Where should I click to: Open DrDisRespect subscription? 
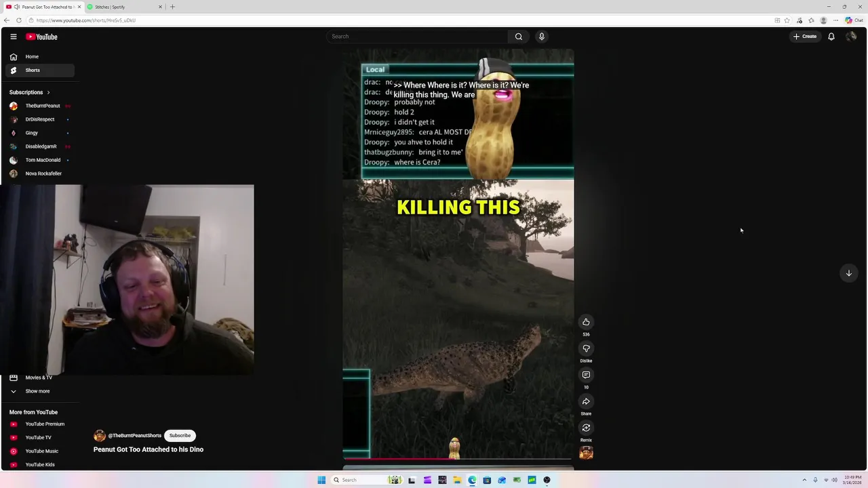[x=40, y=119]
